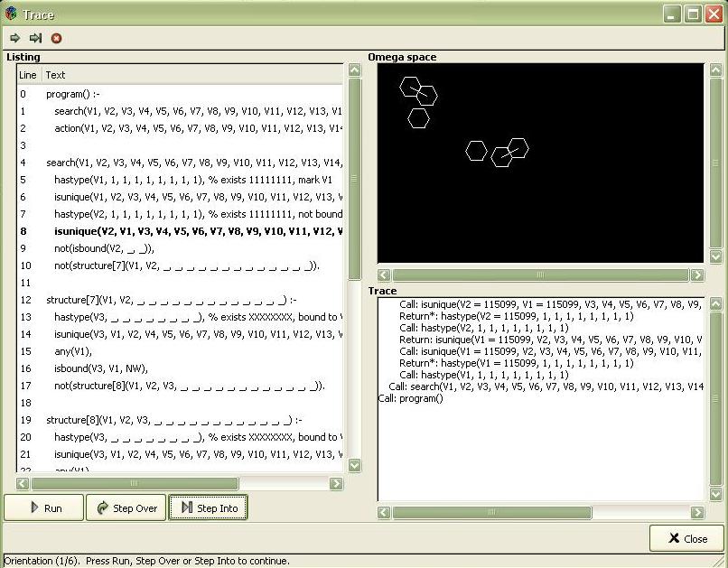This screenshot has height=568, width=728.
Task: Click Listing vertical scrollbar down arrow
Action: coord(355,465)
